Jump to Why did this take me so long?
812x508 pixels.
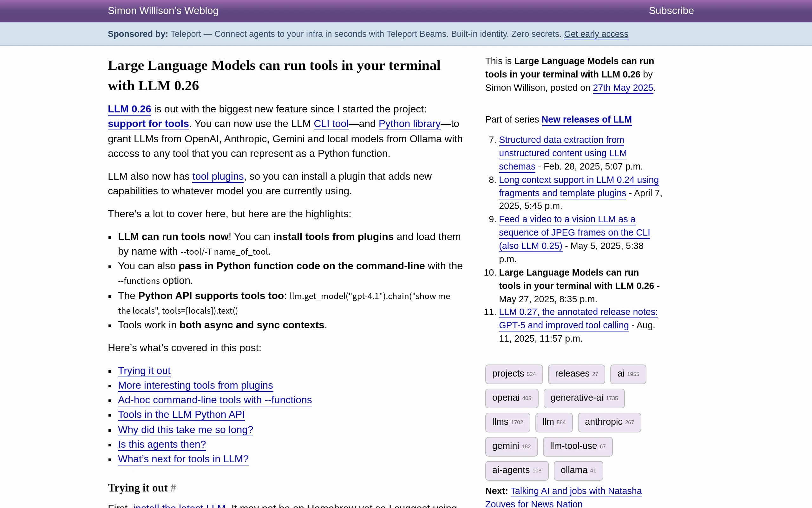tap(186, 430)
